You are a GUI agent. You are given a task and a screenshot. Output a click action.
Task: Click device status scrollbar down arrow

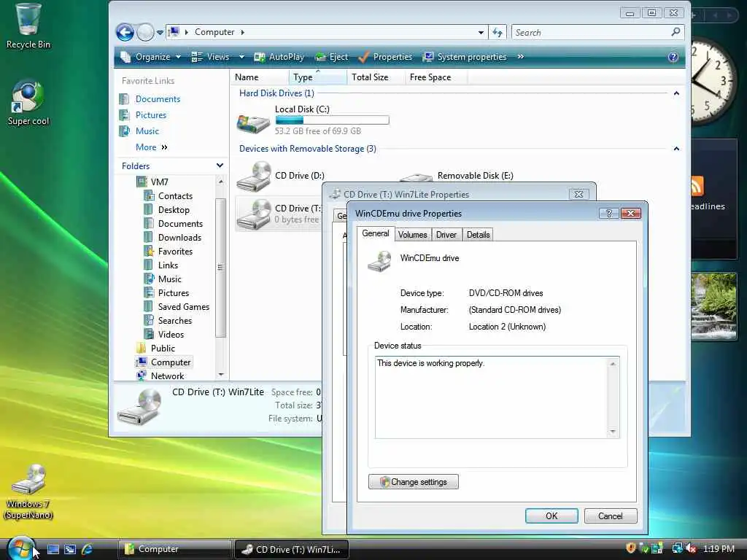613,432
